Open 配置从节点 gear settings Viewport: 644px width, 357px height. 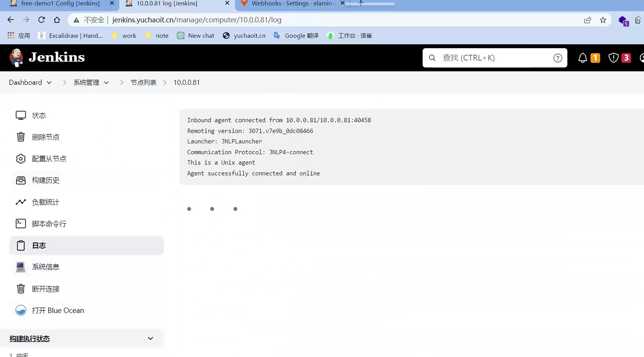21,159
